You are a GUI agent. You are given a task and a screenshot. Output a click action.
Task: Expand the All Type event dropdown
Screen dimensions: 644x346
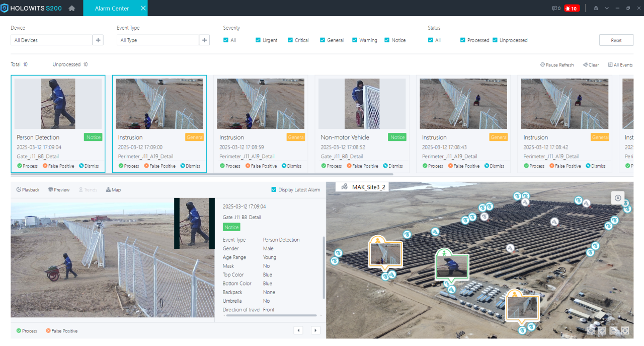pos(158,40)
